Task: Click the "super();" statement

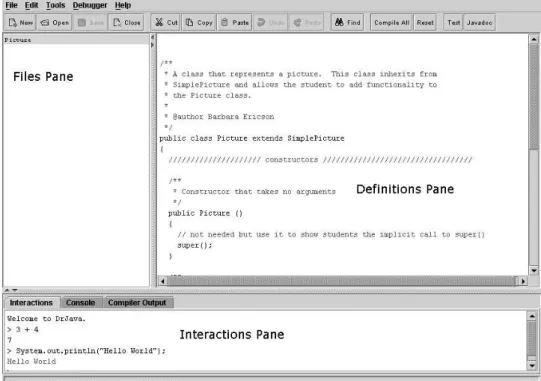Action: (x=195, y=245)
